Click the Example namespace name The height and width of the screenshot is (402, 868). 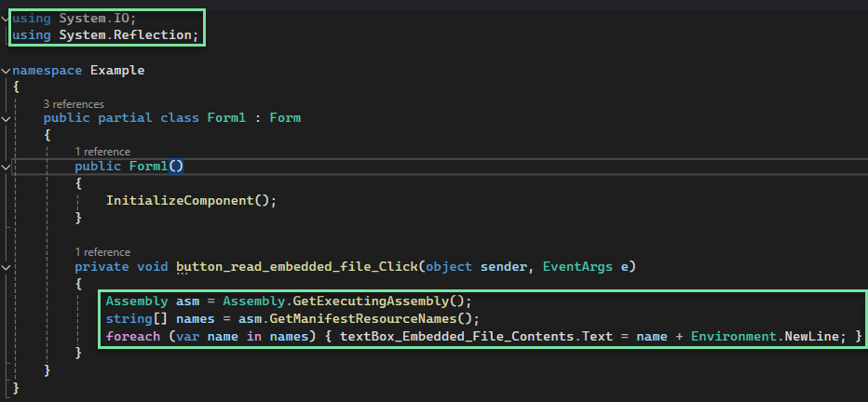click(x=117, y=71)
